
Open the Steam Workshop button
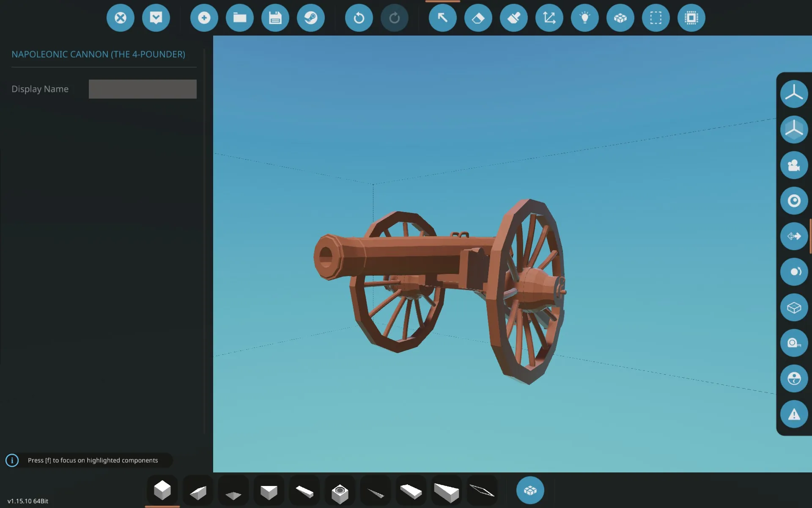311,18
